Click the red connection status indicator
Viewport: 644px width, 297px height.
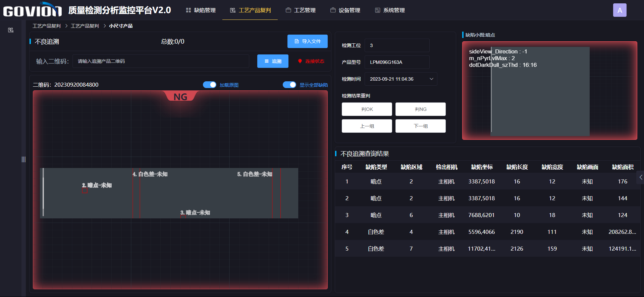300,61
